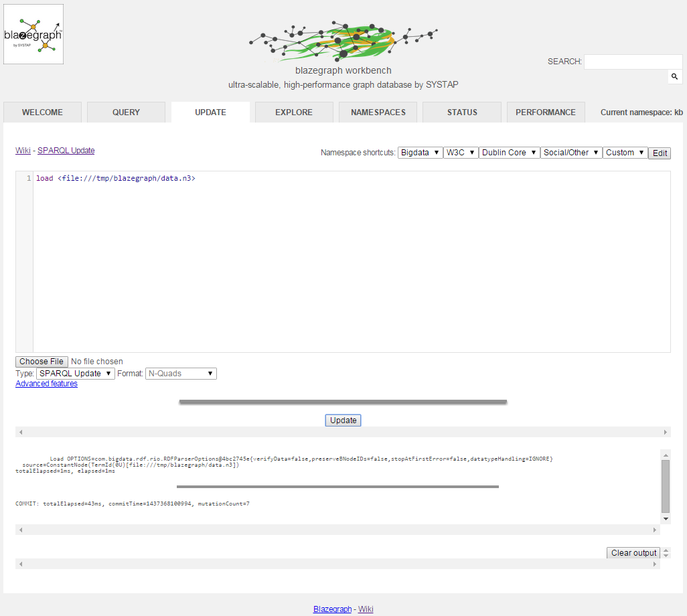Viewport: 687px width, 616px height.
Task: Expand the Social/Other namespace dropdown
Action: pyautogui.click(x=571, y=153)
